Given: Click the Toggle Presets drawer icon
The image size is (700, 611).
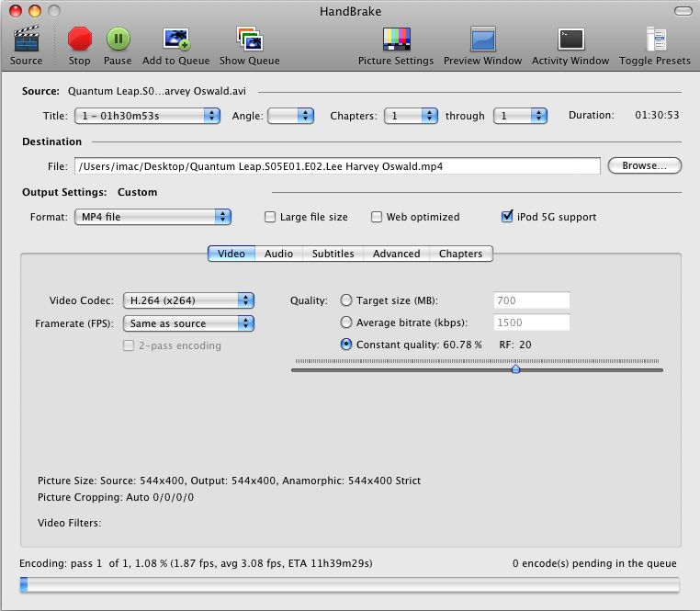Looking at the screenshot, I should 655,39.
